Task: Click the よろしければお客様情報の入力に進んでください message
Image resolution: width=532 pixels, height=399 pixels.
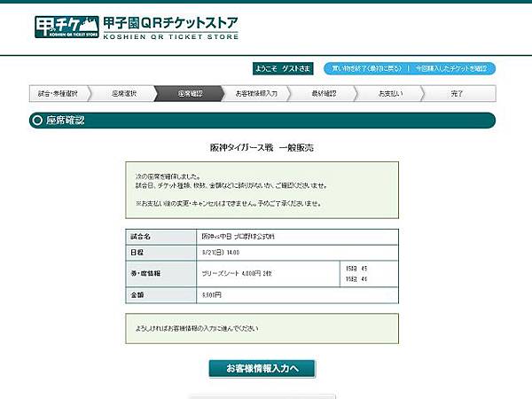Action: tap(197, 328)
